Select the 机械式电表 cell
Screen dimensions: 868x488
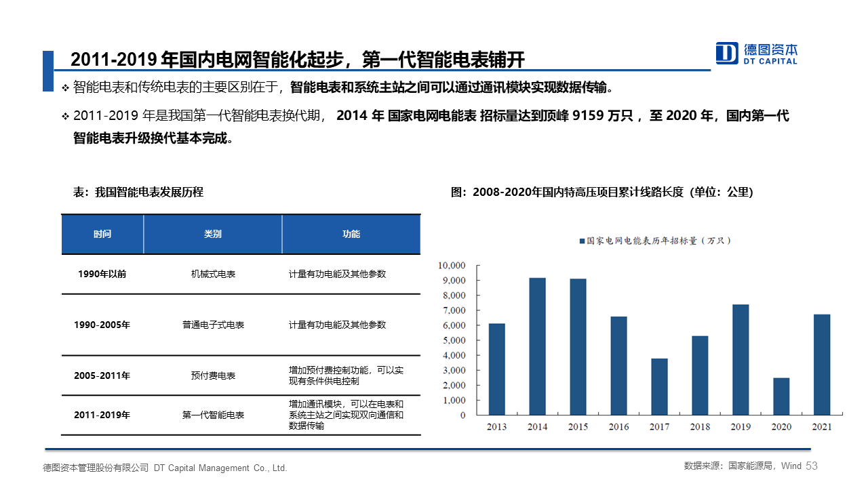coord(213,274)
